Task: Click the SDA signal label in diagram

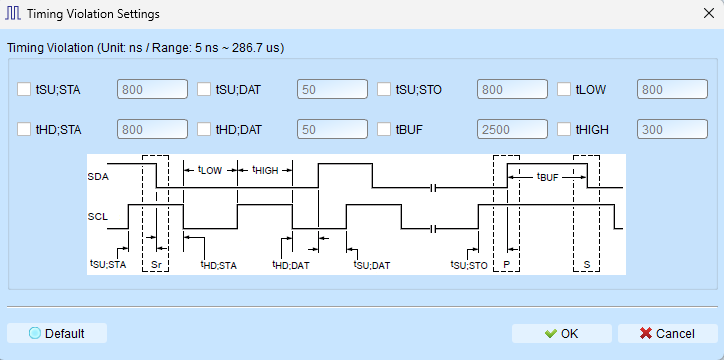Action: coord(98,176)
